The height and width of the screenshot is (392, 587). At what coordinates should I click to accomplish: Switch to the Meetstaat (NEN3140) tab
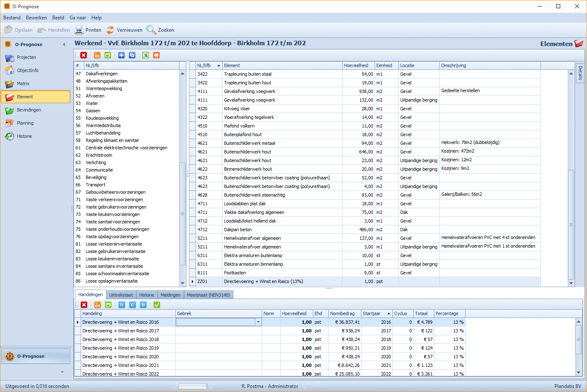click(208, 295)
